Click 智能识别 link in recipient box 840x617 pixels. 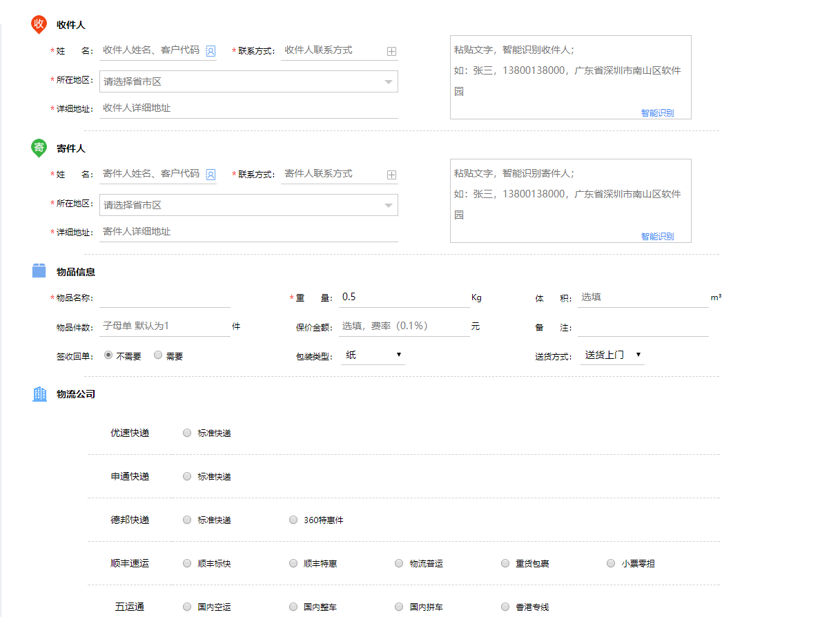tap(657, 113)
